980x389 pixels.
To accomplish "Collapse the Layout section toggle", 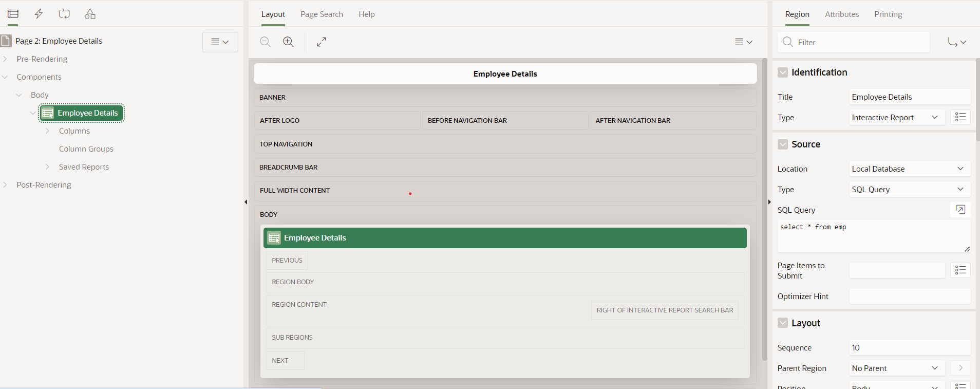I will point(783,323).
